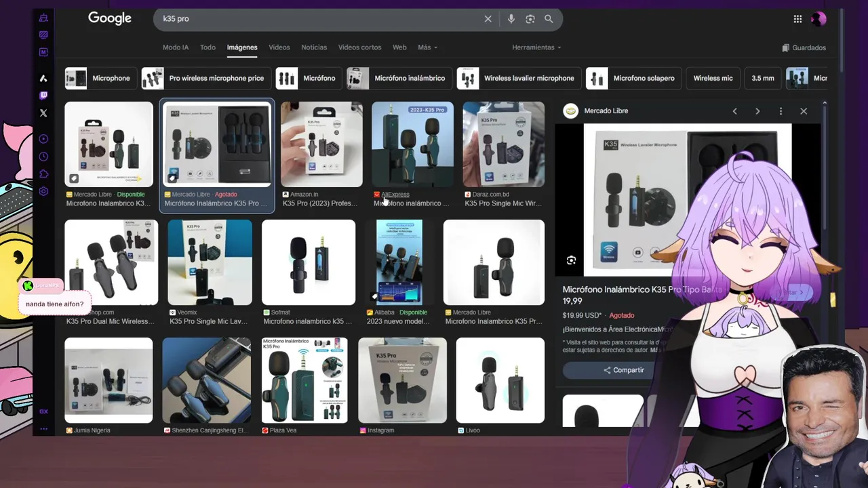Open the Google account avatar

(x=818, y=19)
